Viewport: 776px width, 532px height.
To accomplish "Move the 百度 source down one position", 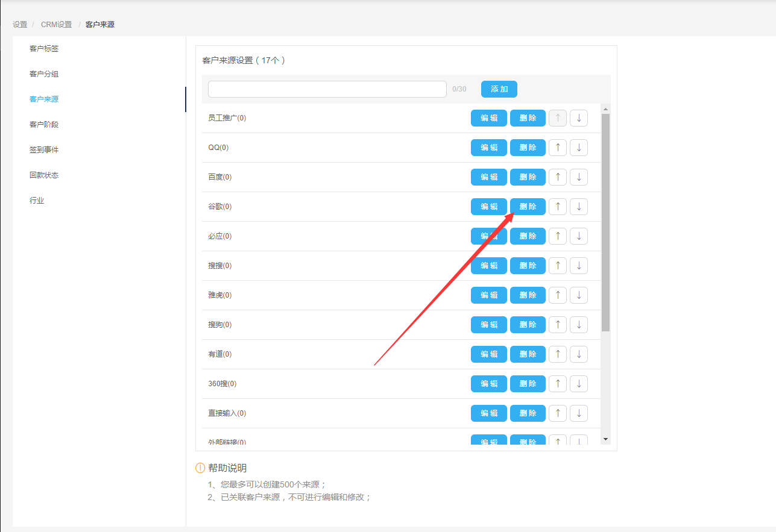I will [x=578, y=177].
